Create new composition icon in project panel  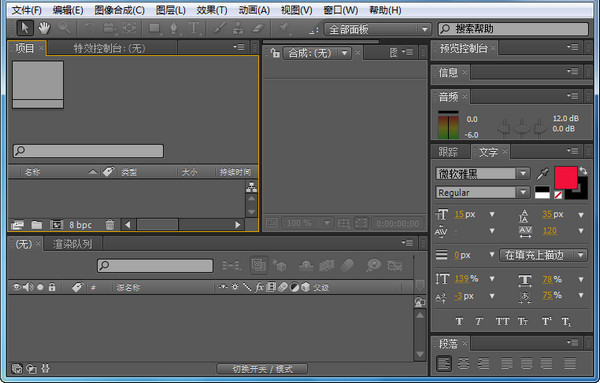(56, 225)
